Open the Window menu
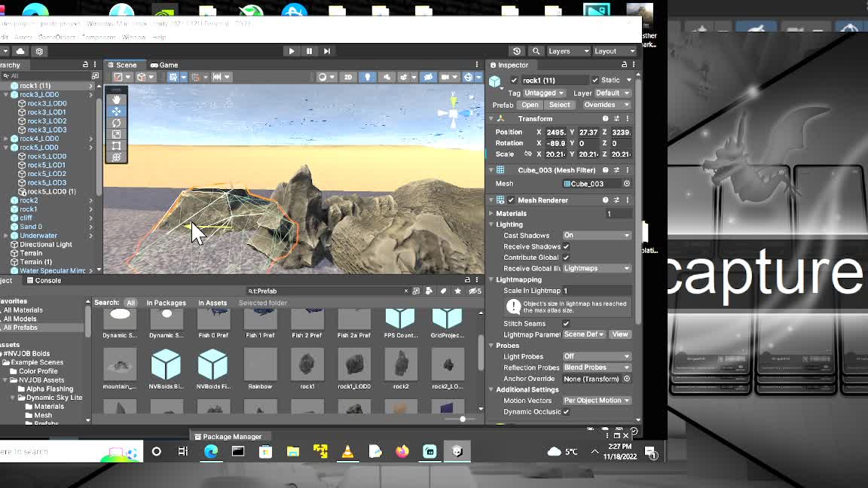Image resolution: width=868 pixels, height=488 pixels. point(133,37)
